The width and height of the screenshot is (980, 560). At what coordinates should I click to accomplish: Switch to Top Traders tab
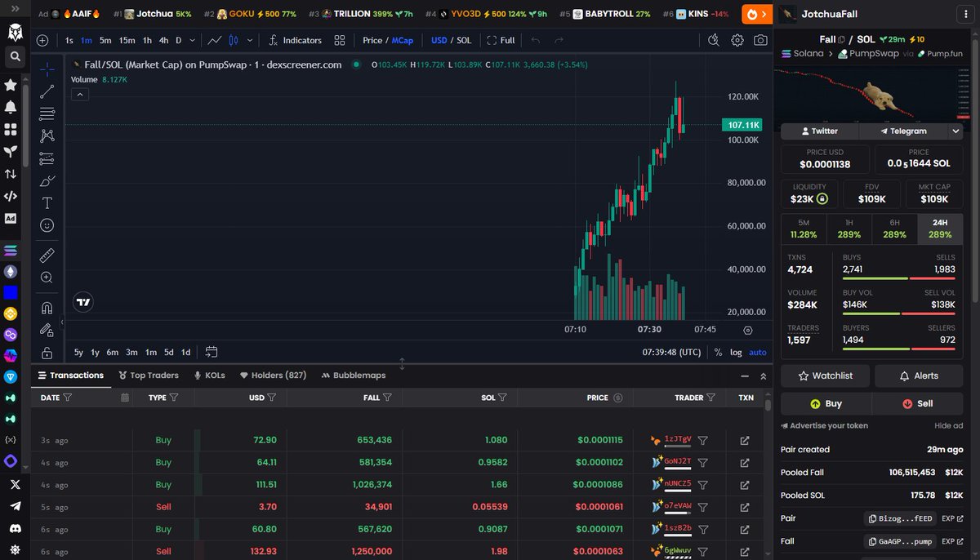pos(149,376)
